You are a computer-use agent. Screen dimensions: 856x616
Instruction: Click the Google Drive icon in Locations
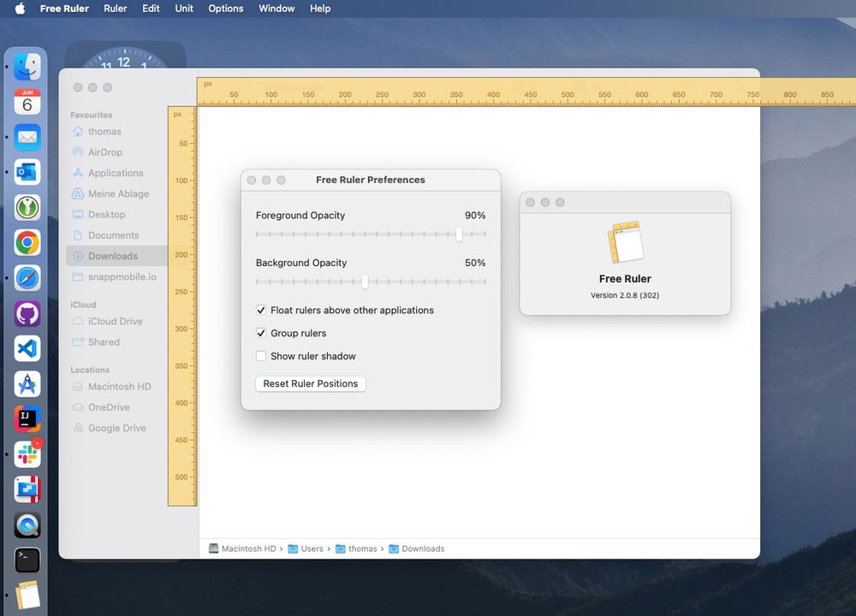click(78, 429)
